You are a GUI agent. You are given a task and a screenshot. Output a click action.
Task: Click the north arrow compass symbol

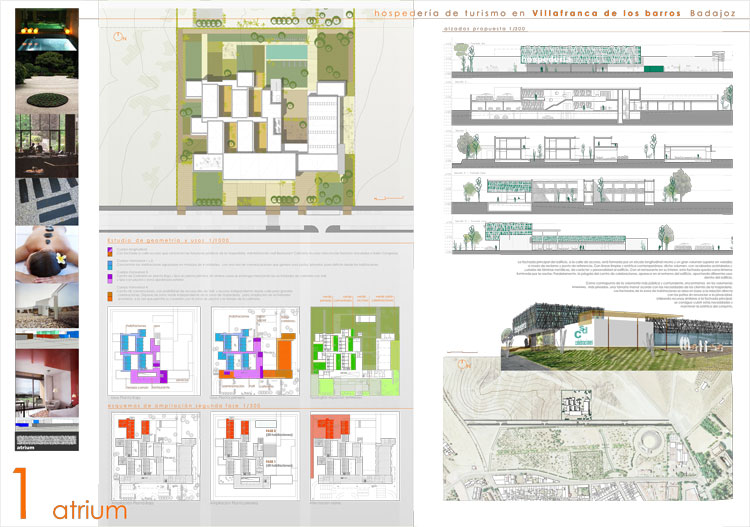coord(119,38)
